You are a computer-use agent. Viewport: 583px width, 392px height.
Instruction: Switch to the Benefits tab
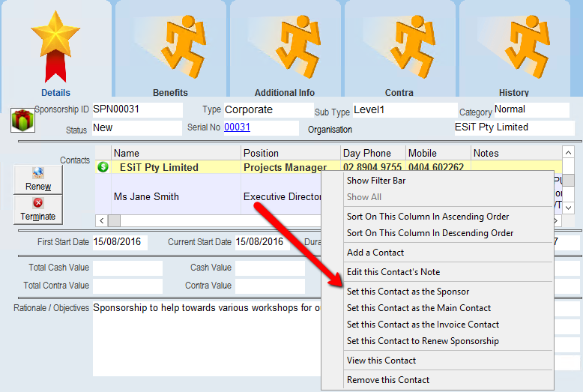(x=170, y=49)
